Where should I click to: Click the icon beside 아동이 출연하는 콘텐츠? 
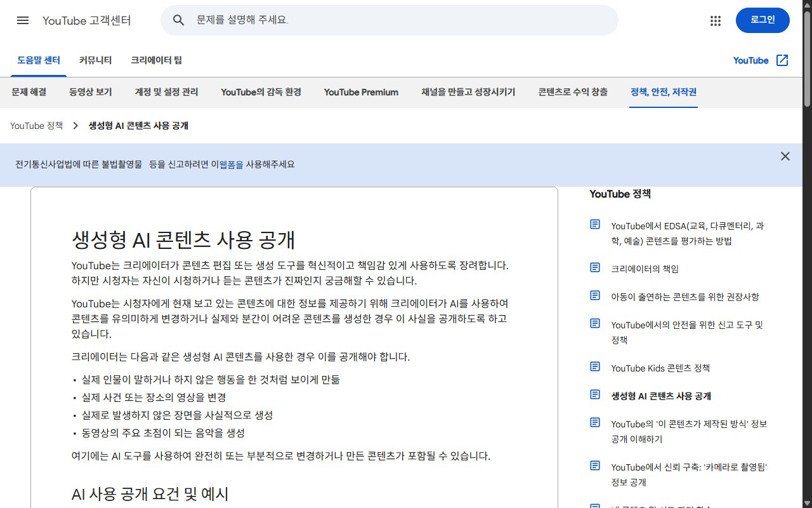point(595,295)
